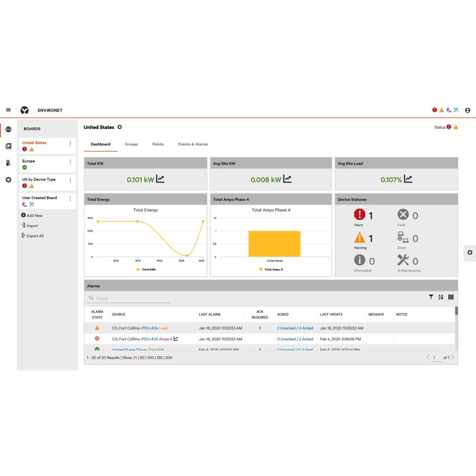Click the devices icon in left sidebar
476x476 pixels.
pyautogui.click(x=8, y=163)
